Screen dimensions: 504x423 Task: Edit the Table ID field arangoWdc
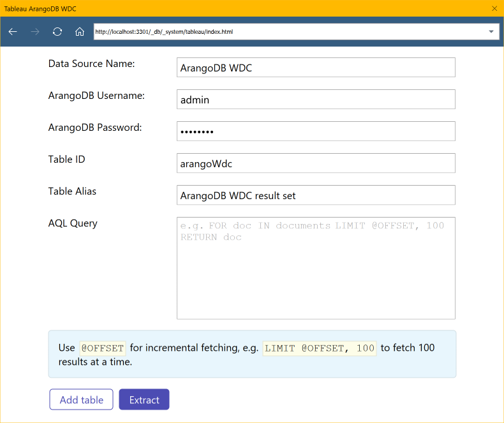pyautogui.click(x=316, y=163)
